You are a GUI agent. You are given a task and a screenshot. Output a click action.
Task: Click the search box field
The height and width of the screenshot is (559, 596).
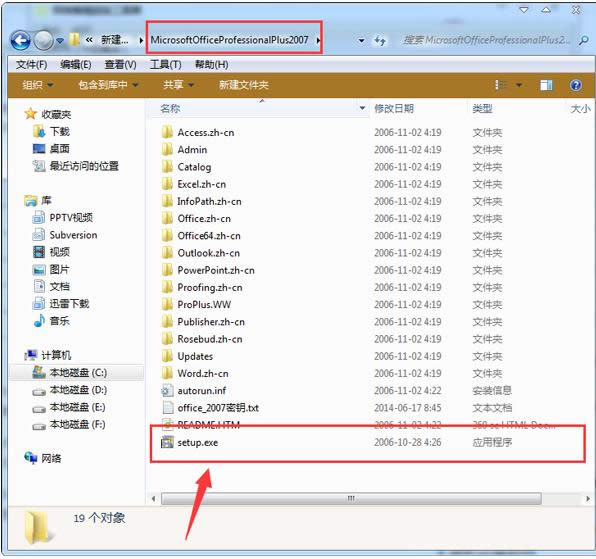487,40
